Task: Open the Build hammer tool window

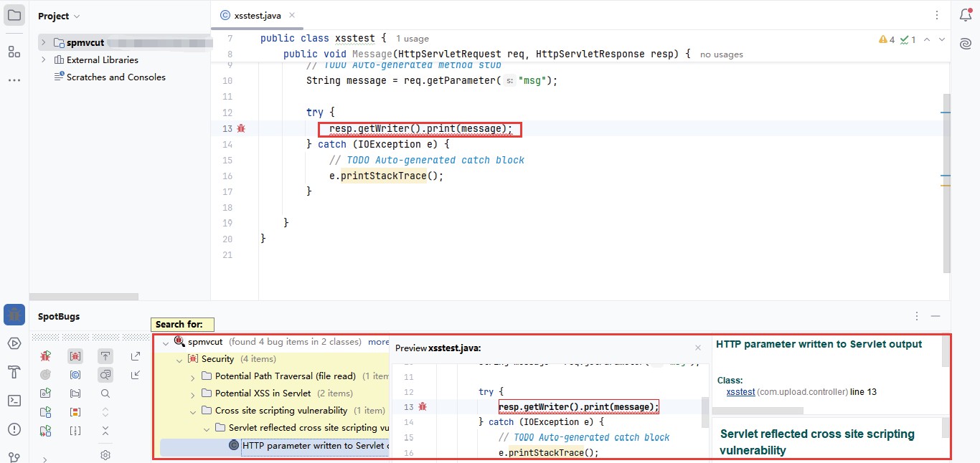Action: [x=14, y=372]
